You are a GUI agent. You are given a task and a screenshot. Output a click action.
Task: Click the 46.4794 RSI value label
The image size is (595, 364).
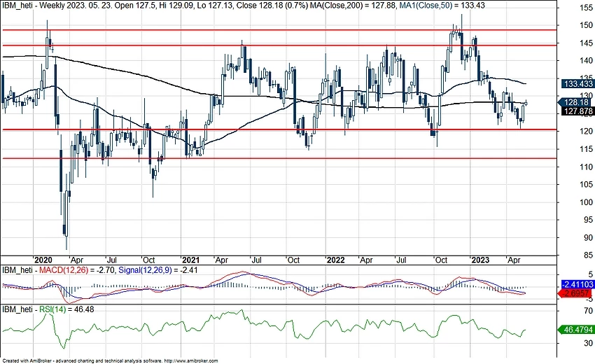[x=577, y=330]
